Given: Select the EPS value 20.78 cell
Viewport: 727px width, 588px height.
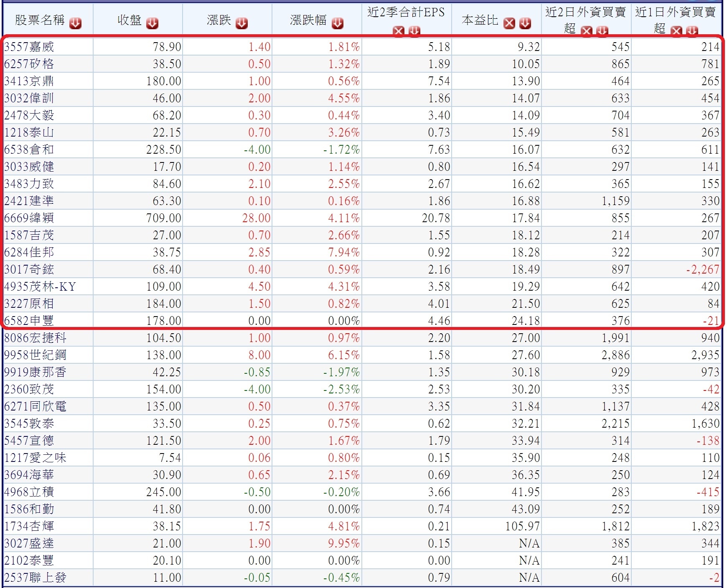Looking at the screenshot, I should (407, 218).
